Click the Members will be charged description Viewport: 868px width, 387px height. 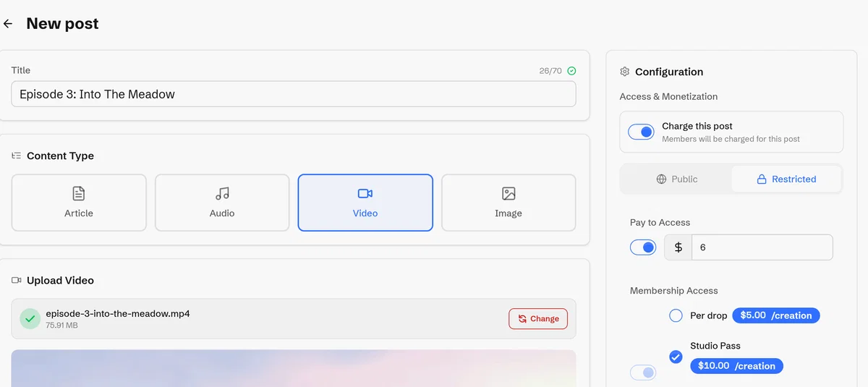731,139
